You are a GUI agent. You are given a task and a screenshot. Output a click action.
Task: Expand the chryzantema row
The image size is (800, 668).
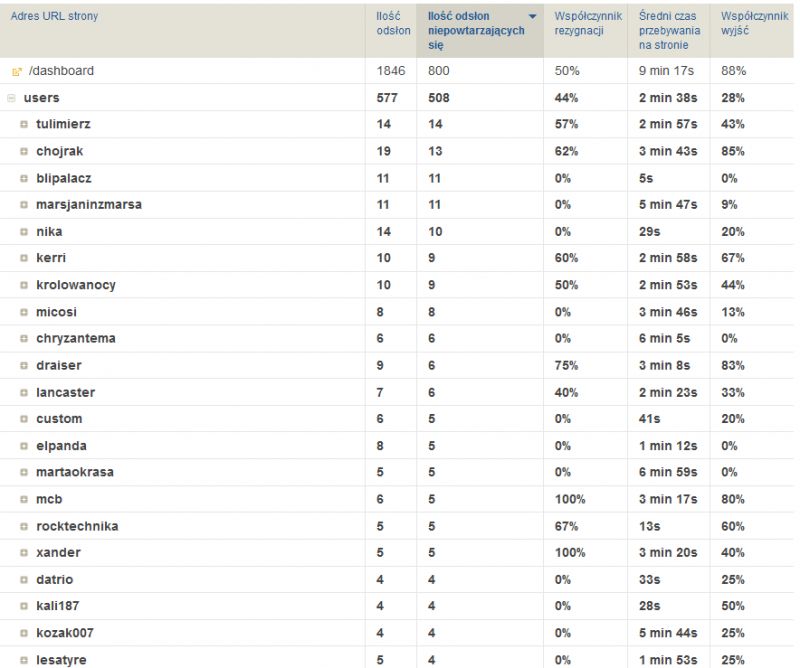pos(24,338)
